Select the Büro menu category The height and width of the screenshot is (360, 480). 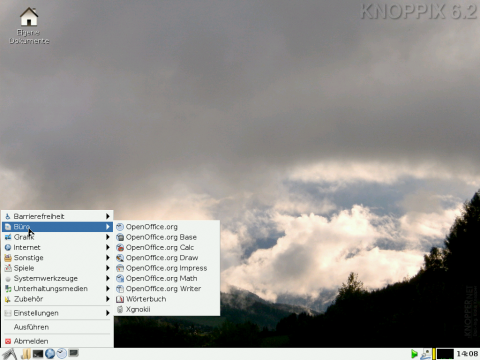(x=57, y=227)
